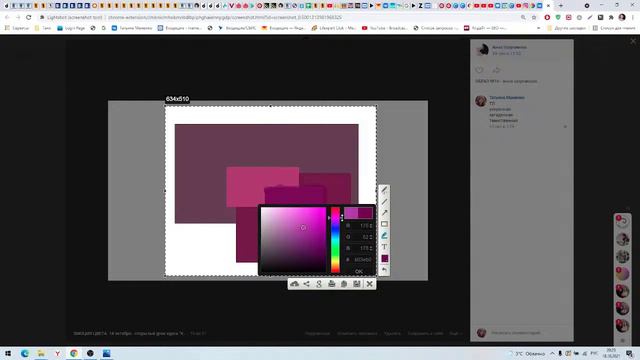Select the Lightshot marker tool
The height and width of the screenshot is (360, 640).
coord(384,236)
